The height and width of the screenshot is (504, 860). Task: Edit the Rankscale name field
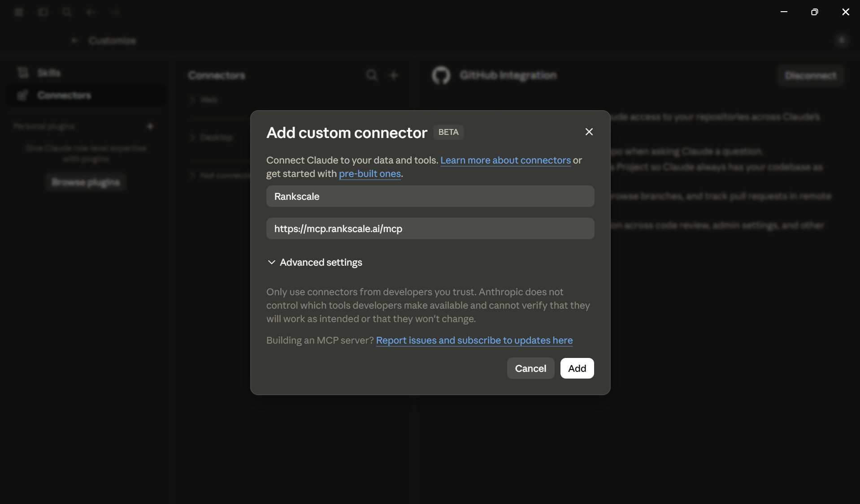pyautogui.click(x=430, y=196)
